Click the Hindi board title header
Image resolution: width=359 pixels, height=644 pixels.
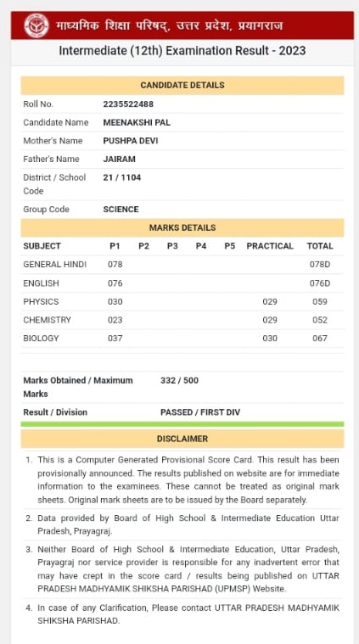click(x=169, y=25)
